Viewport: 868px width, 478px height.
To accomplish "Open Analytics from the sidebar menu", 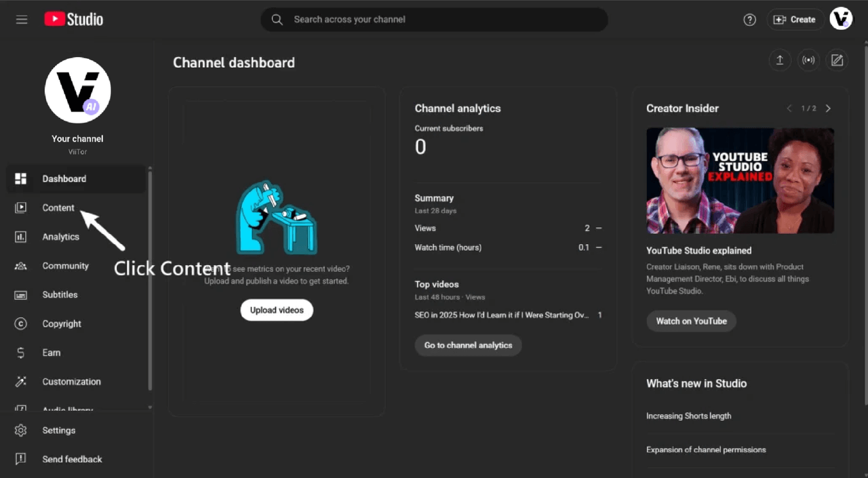I will point(60,237).
